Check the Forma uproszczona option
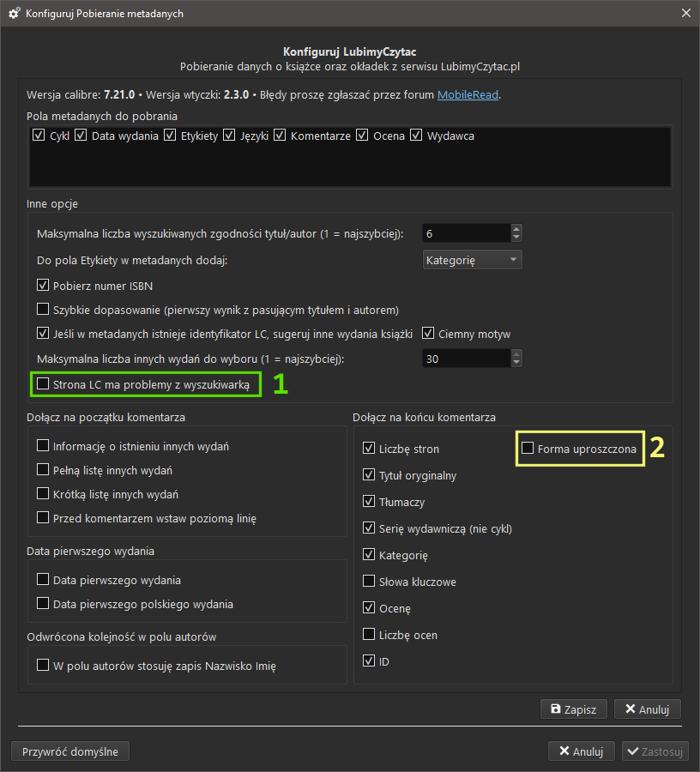Image resolution: width=700 pixels, height=772 pixels. coord(528,449)
